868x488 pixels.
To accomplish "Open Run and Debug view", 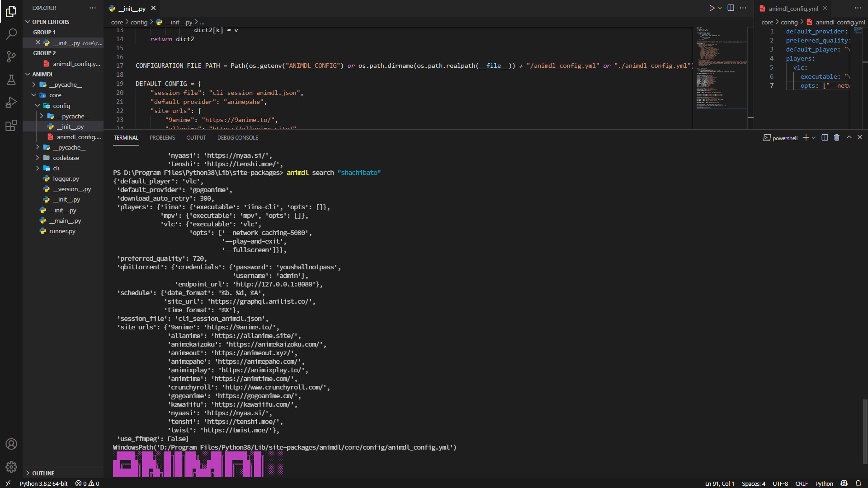I will 11,103.
